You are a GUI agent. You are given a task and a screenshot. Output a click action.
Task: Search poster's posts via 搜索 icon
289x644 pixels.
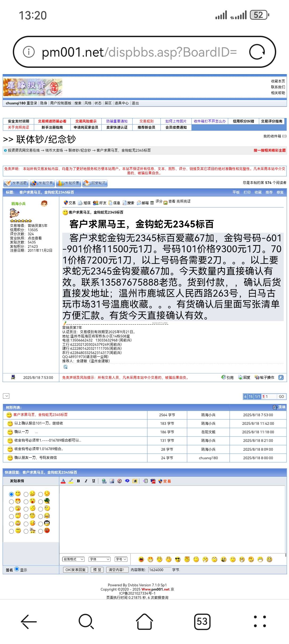click(128, 203)
